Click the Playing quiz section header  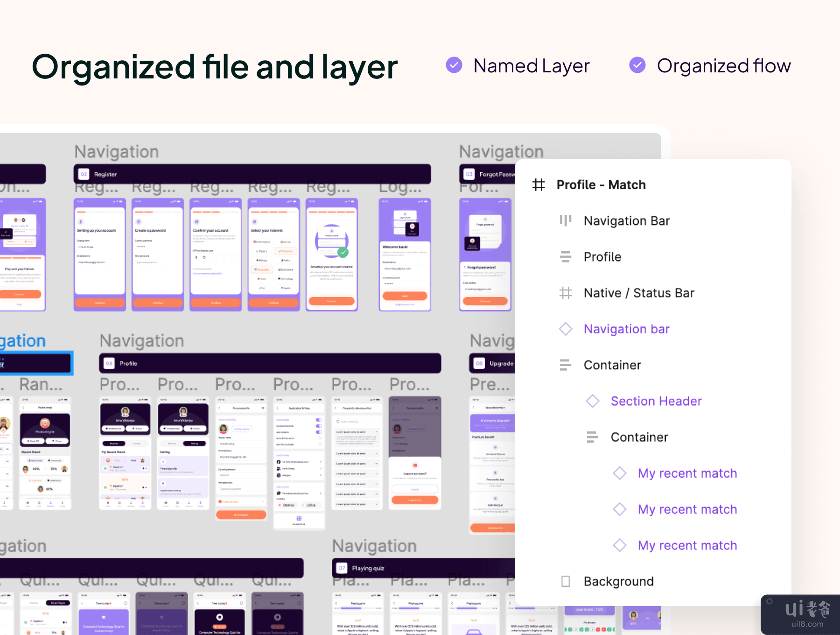420,568
